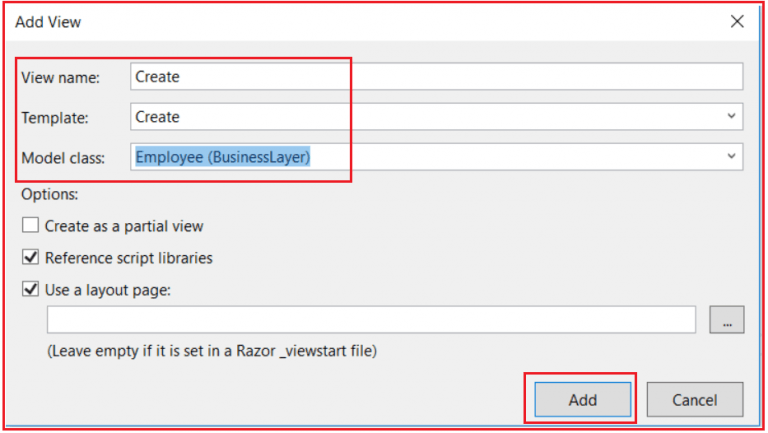Select the Template combo box showing Create
The width and height of the screenshot is (768, 433).
436,117
